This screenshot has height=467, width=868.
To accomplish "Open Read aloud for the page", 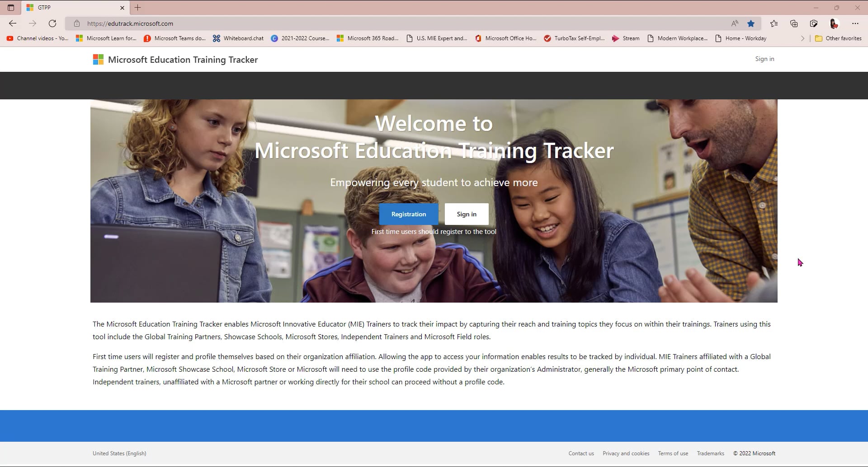I will click(x=734, y=23).
